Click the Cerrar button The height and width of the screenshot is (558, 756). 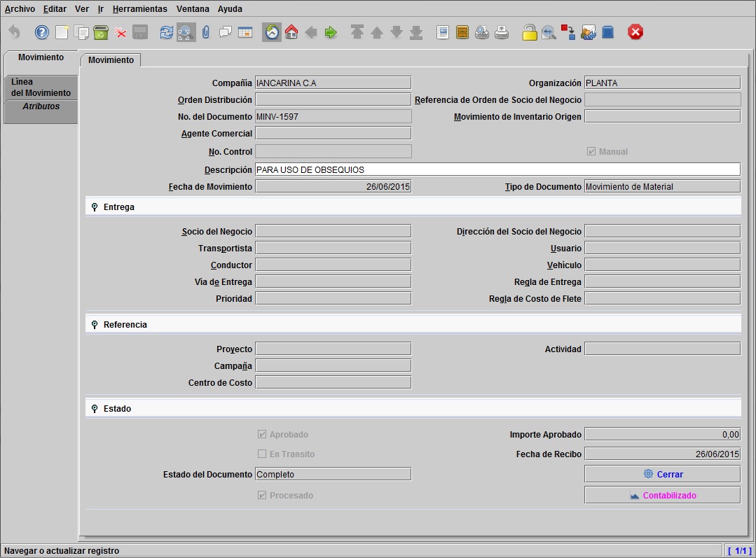[663, 474]
